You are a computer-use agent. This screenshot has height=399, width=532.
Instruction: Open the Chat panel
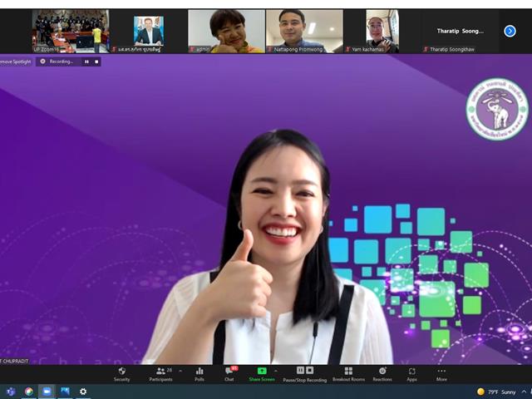(229, 375)
